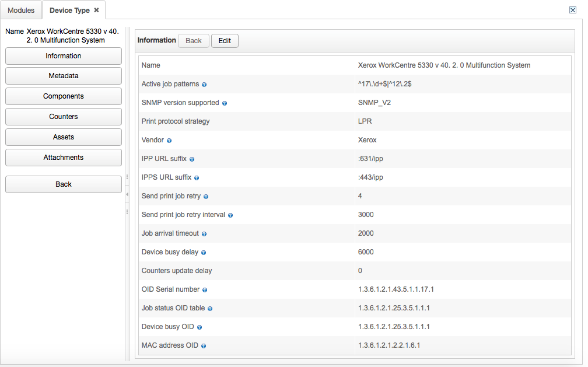The height and width of the screenshot is (367, 588).
Task: Click info icon beside Device busy delay
Action: [x=203, y=253]
